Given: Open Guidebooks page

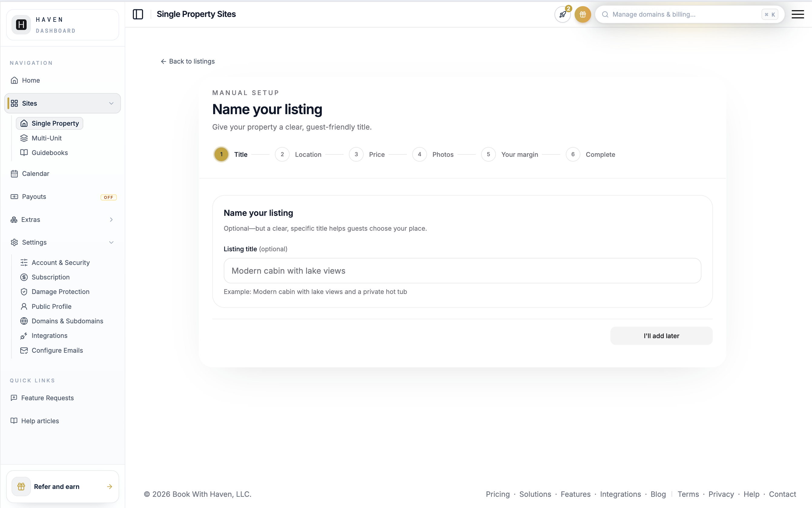Looking at the screenshot, I should point(44,153).
